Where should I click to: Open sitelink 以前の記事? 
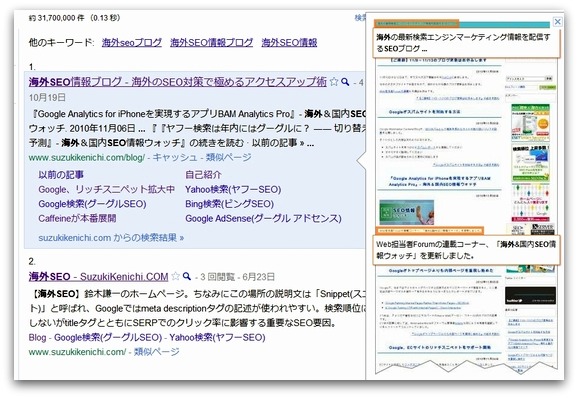[x=61, y=175]
